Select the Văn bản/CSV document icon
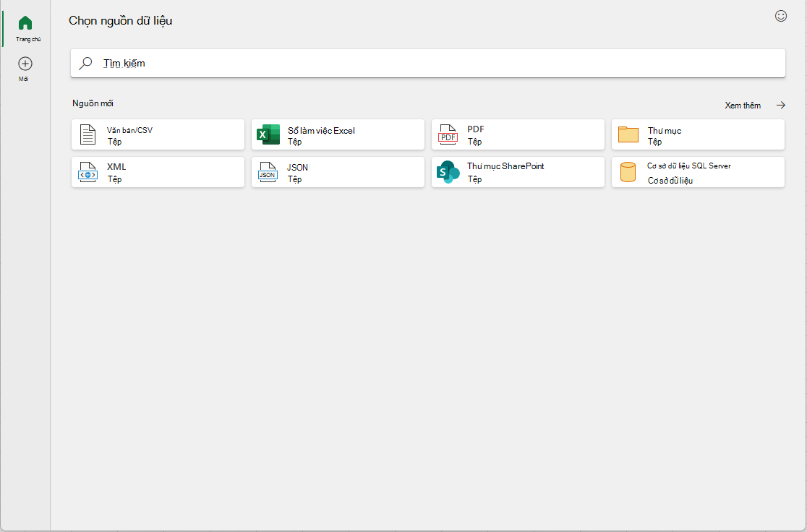The height and width of the screenshot is (532, 807). click(88, 134)
